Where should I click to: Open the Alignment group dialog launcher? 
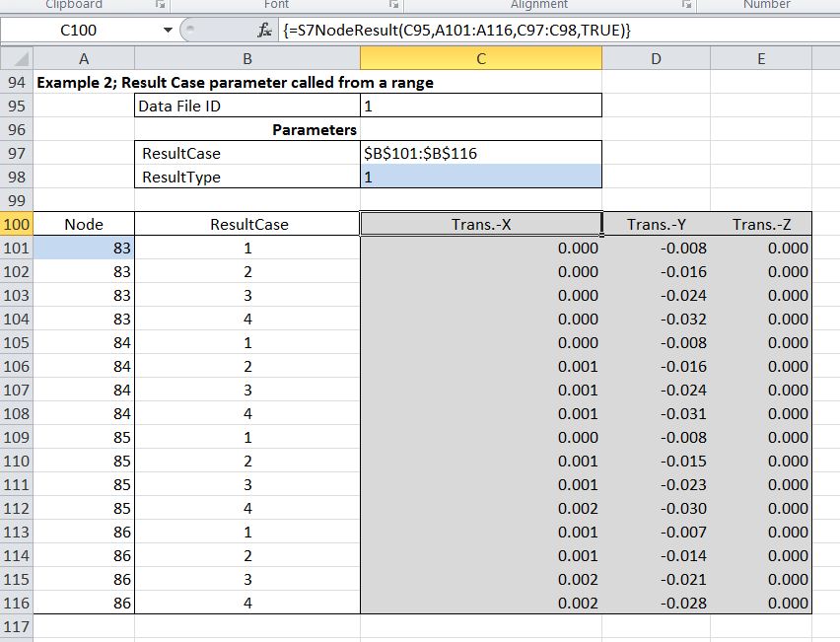pyautogui.click(x=688, y=5)
